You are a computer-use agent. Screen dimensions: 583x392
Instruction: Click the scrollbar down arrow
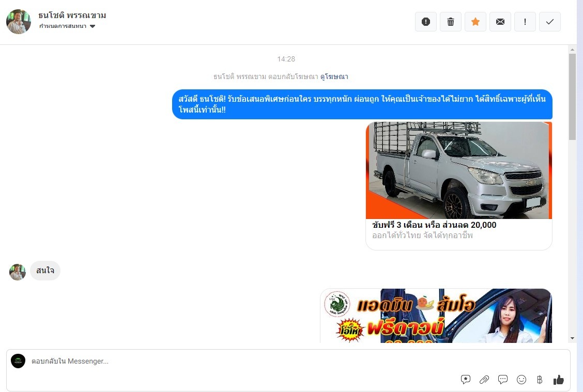point(572,338)
